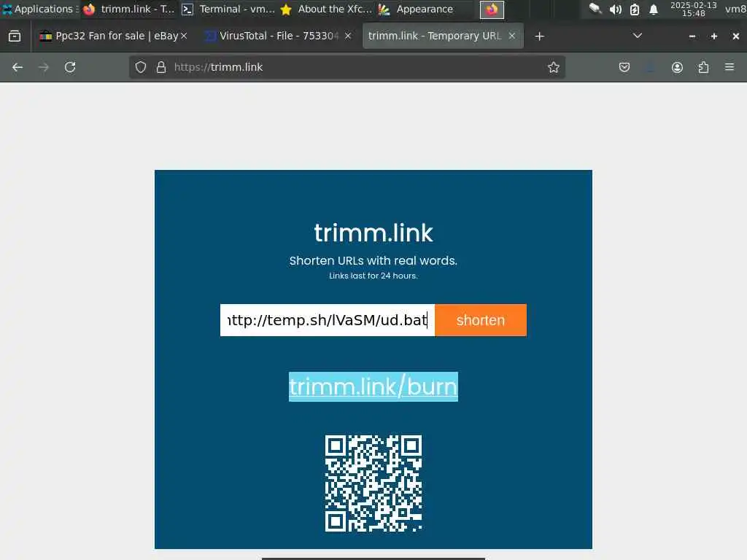
Task: Go back one page
Action: coord(18,67)
